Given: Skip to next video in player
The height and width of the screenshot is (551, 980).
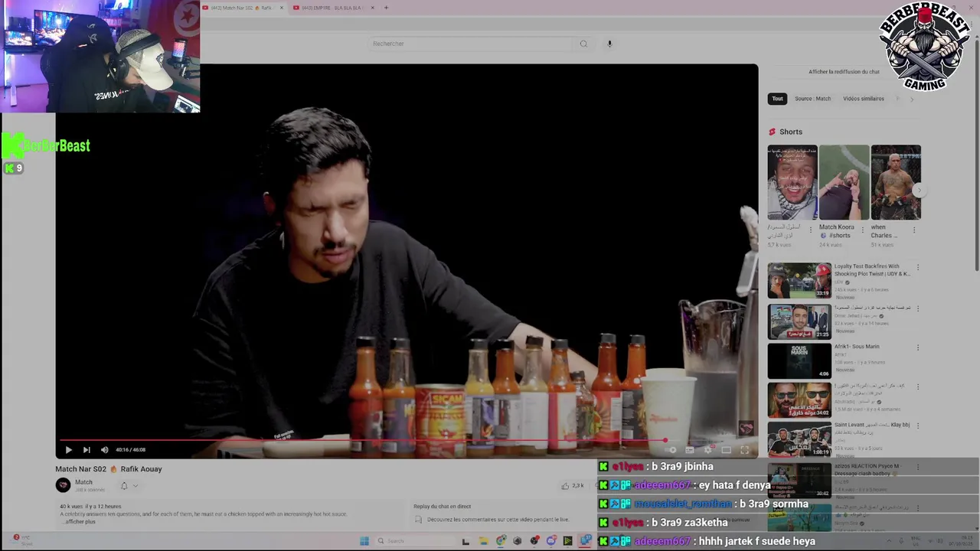Looking at the screenshot, I should (x=87, y=450).
